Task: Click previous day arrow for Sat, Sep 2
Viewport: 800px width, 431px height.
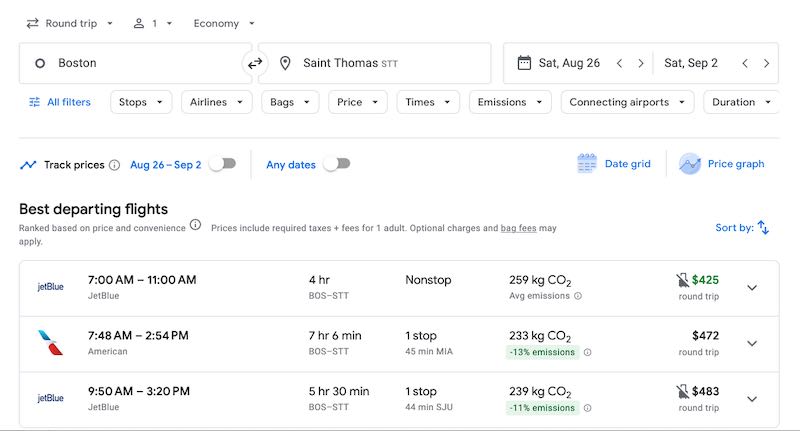Action: 744,63
